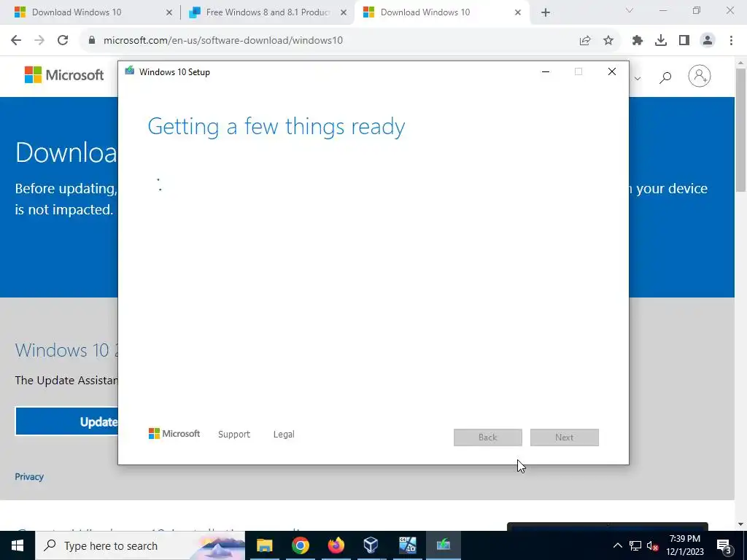Open the Legal link in Setup

coord(284,435)
